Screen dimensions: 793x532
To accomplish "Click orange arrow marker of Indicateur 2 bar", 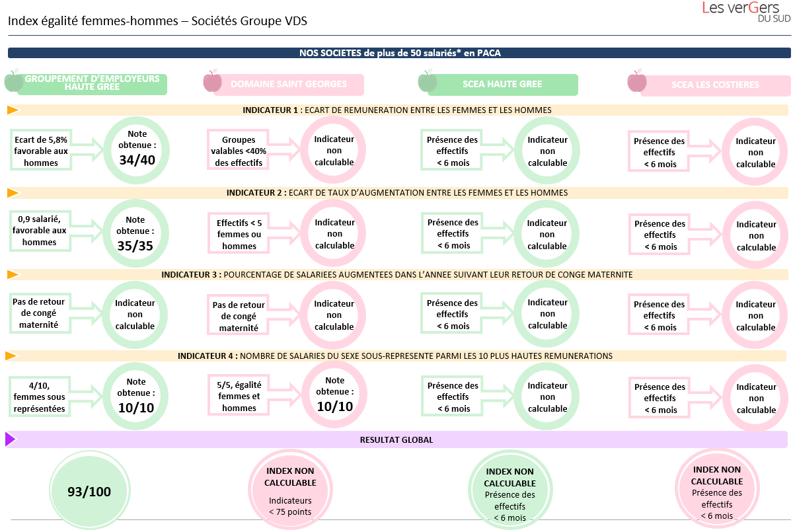I will 13,193.
